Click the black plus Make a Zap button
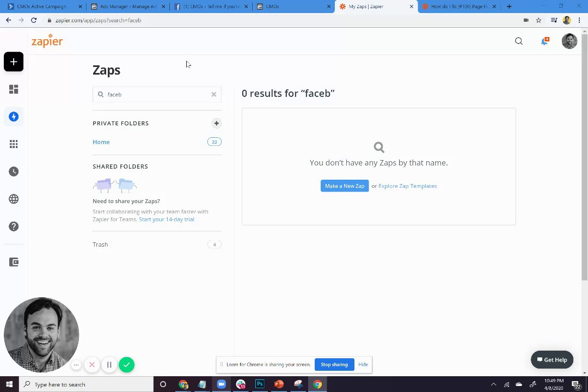 pos(14,62)
